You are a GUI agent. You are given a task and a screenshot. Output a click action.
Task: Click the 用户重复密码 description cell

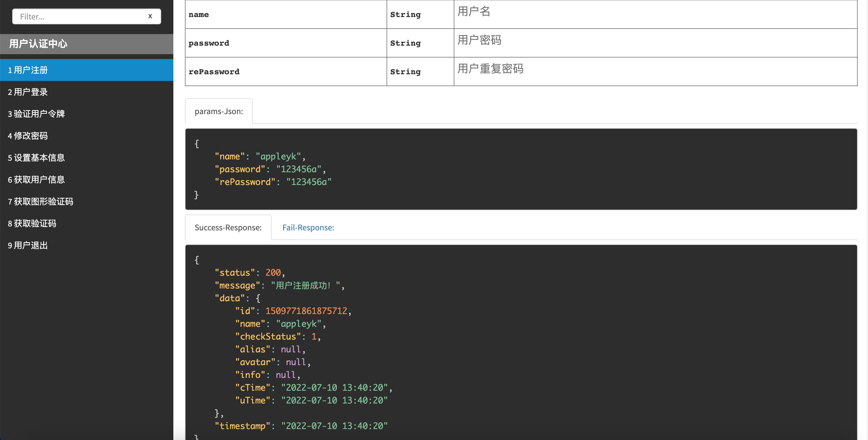point(655,72)
